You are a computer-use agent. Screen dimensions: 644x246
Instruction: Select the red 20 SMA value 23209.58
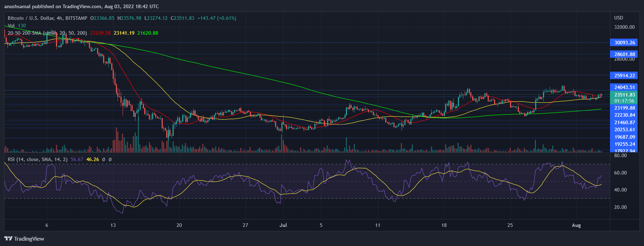tap(100, 33)
